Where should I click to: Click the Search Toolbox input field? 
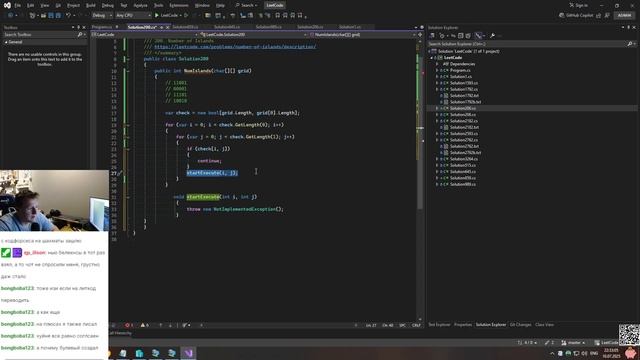coord(39,35)
